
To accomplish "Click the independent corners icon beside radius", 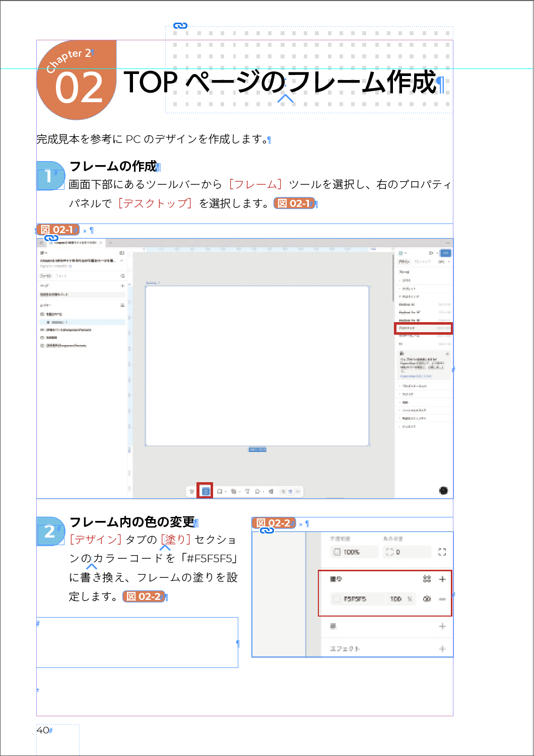I will tap(442, 552).
